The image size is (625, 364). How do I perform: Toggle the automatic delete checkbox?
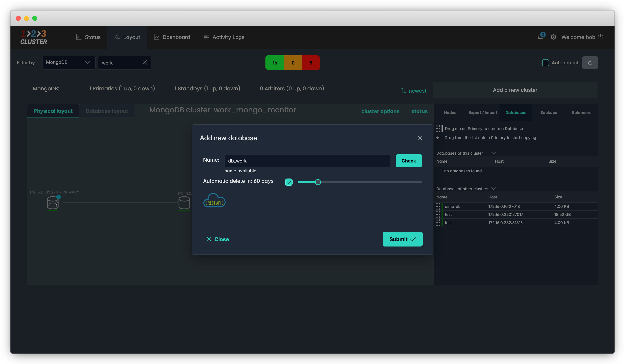coord(289,182)
